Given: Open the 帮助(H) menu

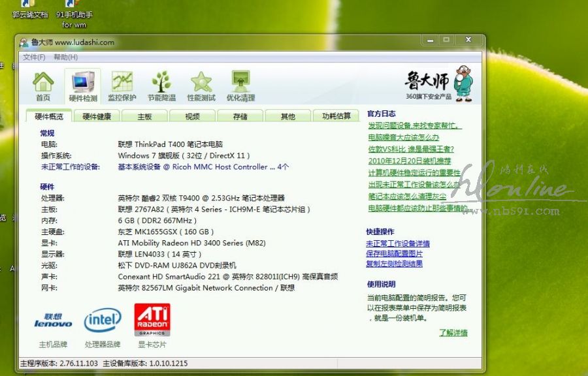Looking at the screenshot, I should 65,57.
